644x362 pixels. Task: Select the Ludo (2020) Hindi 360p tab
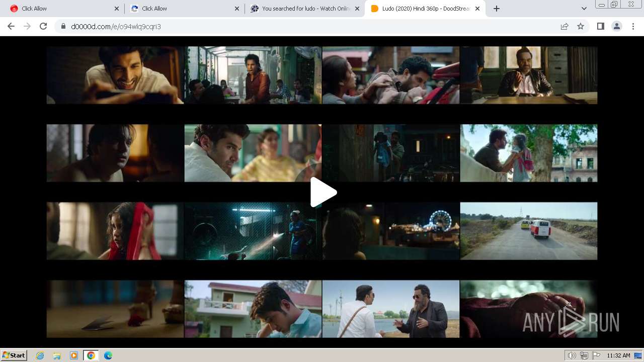click(x=425, y=9)
